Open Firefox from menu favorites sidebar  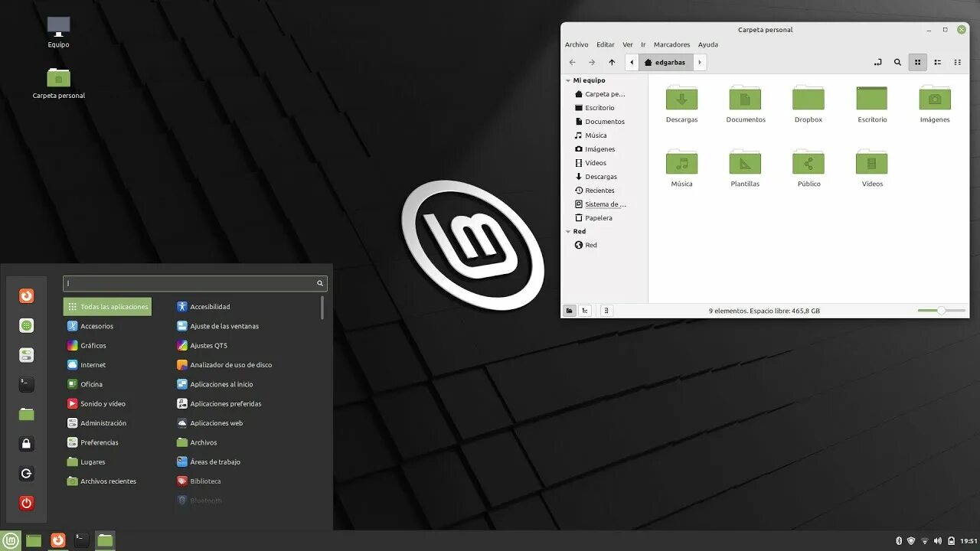[26, 295]
